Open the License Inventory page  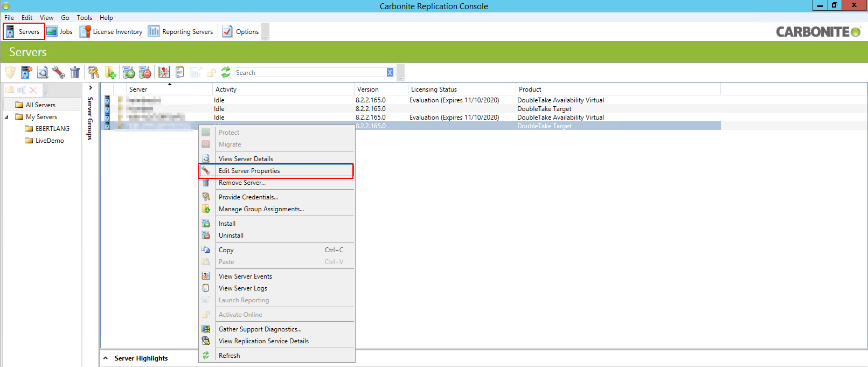(112, 32)
